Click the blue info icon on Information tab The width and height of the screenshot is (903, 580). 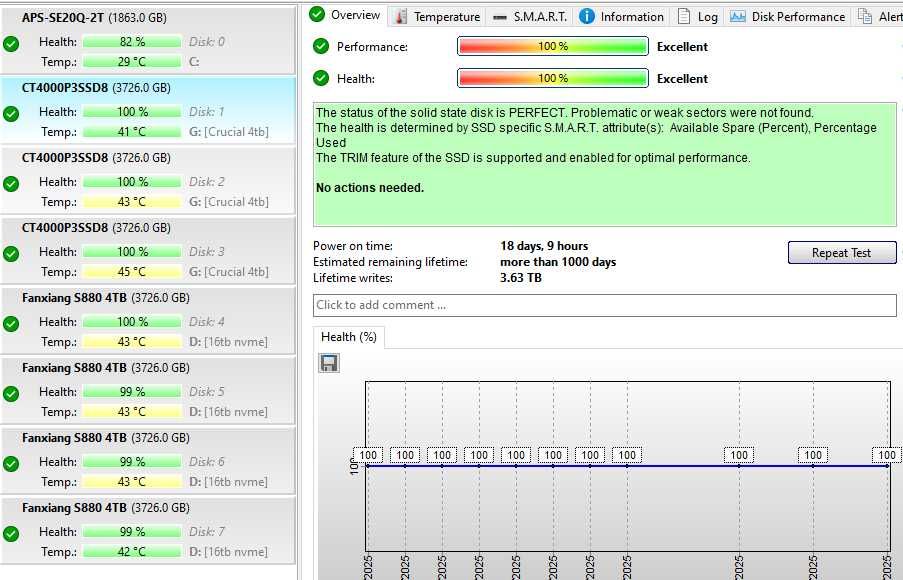[x=586, y=16]
